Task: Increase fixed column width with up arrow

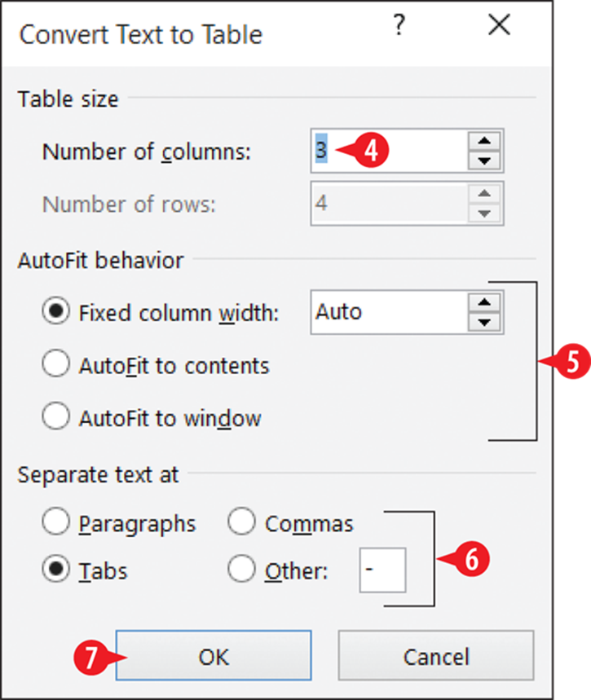Action: point(483,302)
